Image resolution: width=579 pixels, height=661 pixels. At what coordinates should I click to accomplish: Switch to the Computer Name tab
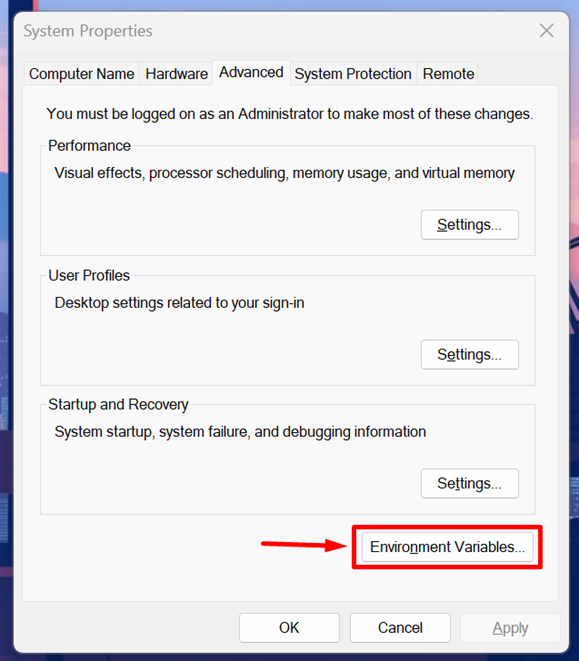81,74
